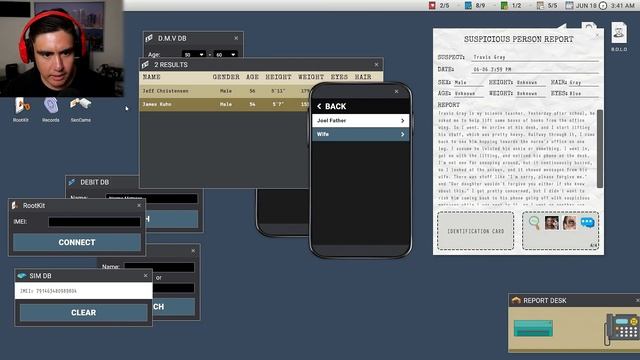Click the HAIR column header in results
Viewport: 640px width, 360px height.
363,77
